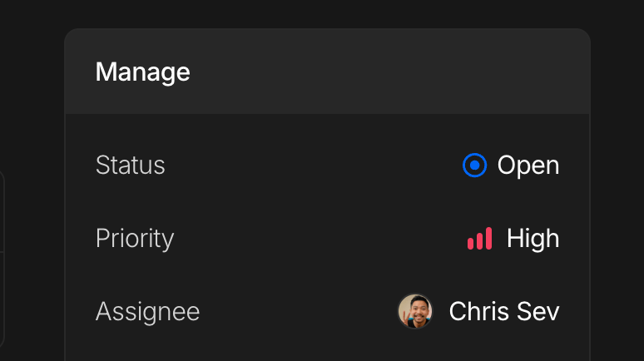This screenshot has width=644, height=361.
Task: Click the partially visible panel at left edge
Action: pos(2,258)
